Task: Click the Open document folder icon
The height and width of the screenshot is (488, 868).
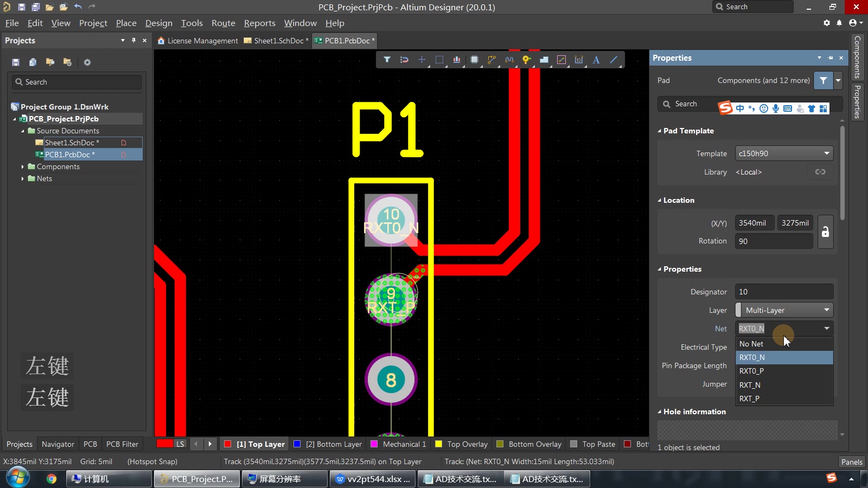Action: tap(49, 7)
